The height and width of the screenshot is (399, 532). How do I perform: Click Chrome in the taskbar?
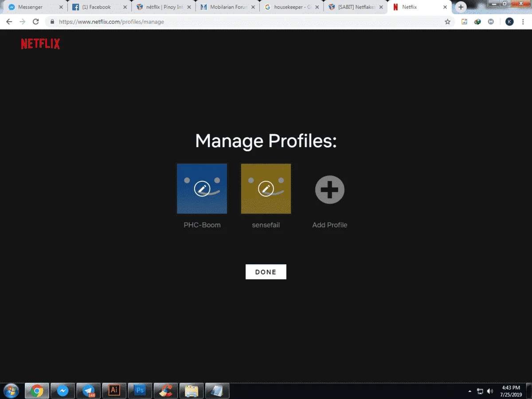click(x=37, y=391)
